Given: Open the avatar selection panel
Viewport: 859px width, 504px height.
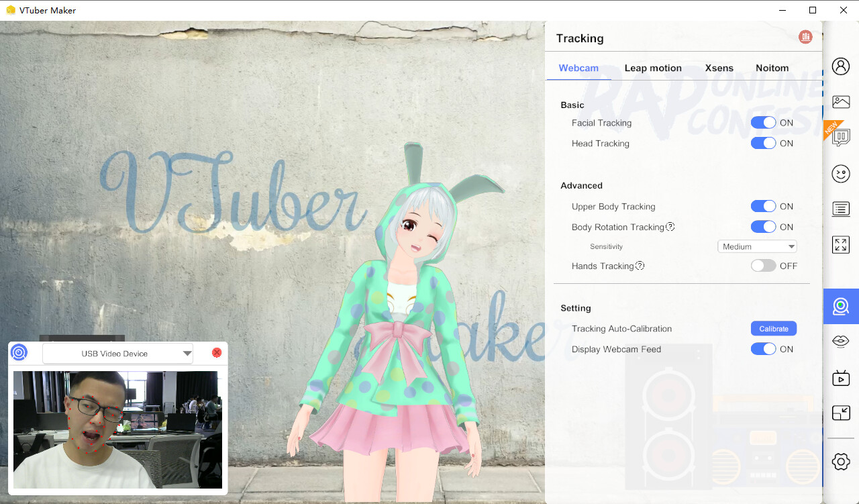Looking at the screenshot, I should coord(841,66).
